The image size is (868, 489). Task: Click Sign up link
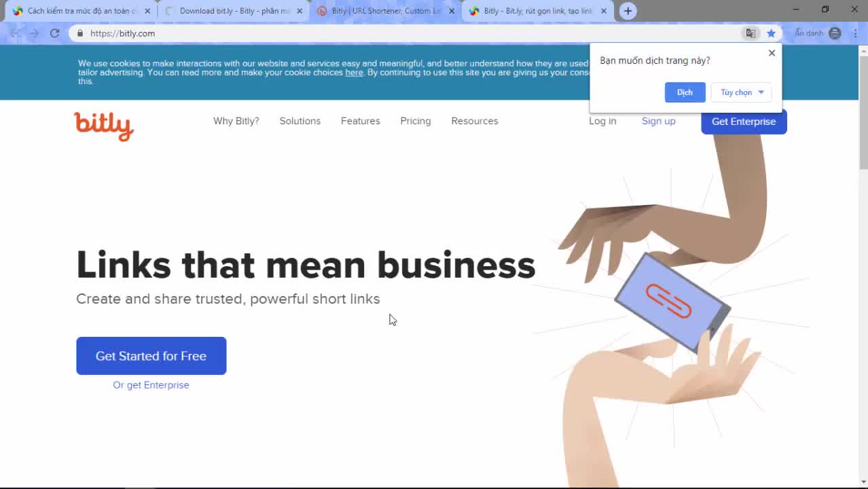click(659, 121)
